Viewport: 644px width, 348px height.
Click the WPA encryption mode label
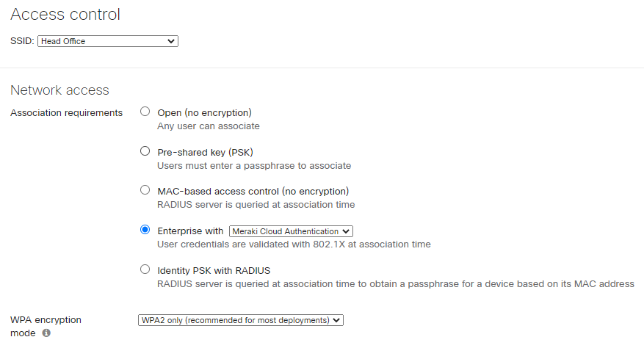click(x=46, y=320)
